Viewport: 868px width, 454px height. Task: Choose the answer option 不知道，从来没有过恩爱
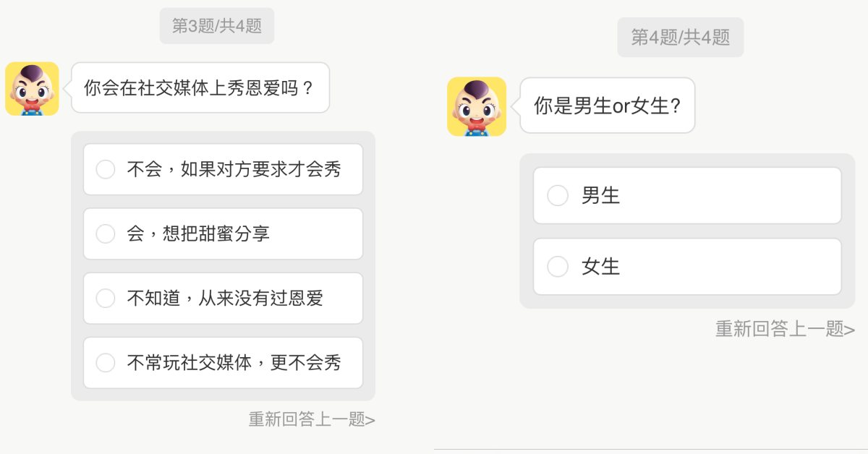tap(223, 299)
